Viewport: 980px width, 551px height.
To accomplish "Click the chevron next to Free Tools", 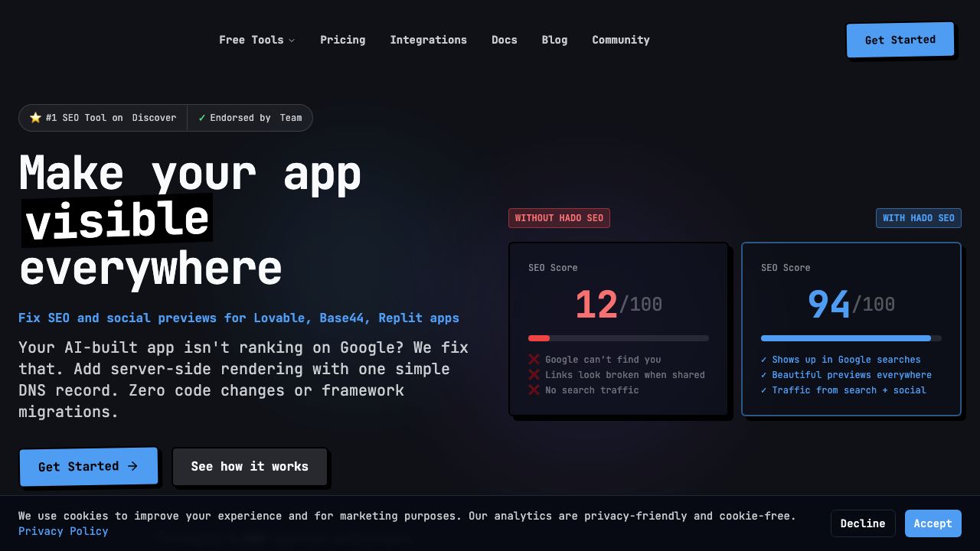I will pos(292,41).
